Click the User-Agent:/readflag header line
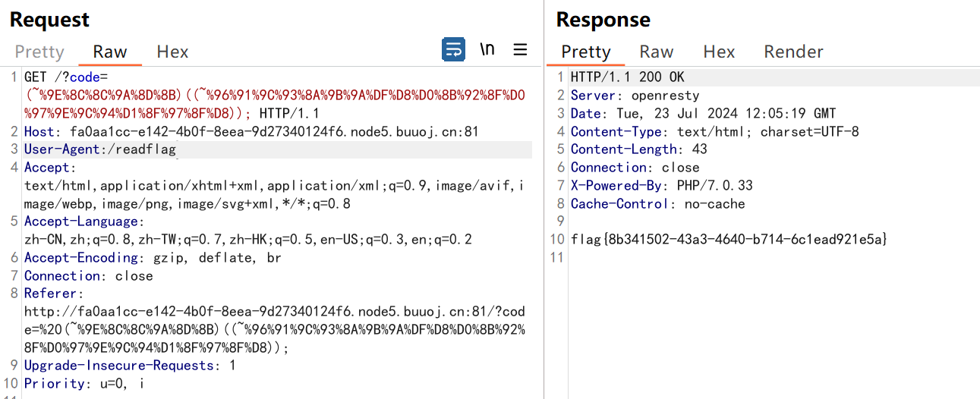Image resolution: width=980 pixels, height=399 pixels. (100, 149)
